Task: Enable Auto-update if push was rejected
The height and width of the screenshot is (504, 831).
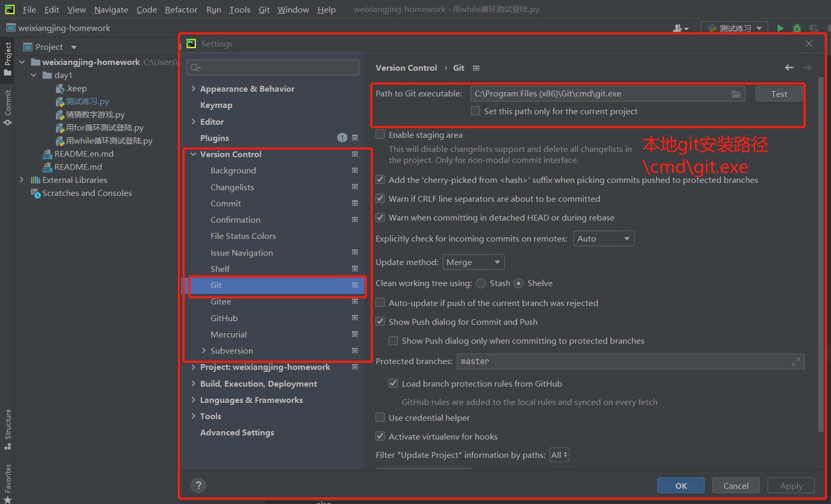Action: 380,303
